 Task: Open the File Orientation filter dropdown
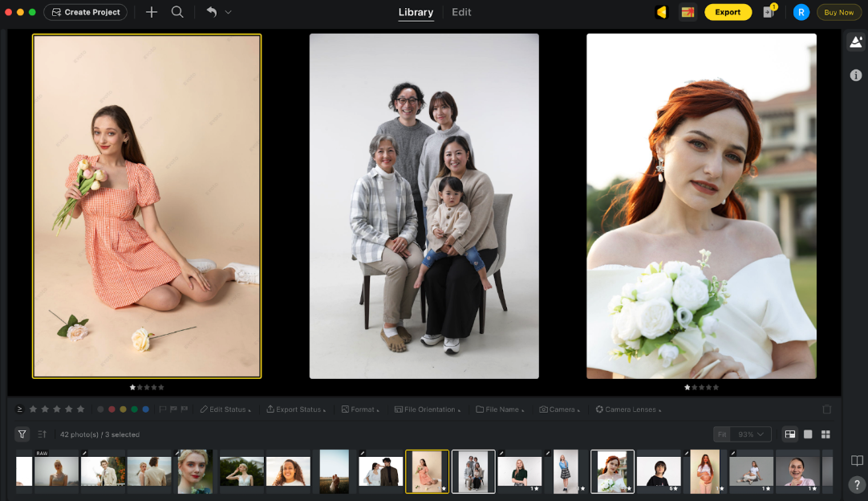428,409
